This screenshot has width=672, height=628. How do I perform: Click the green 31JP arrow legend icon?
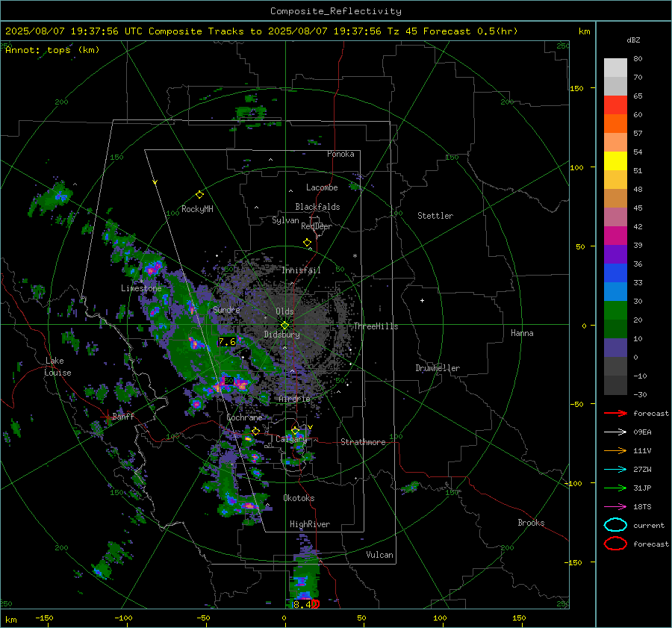tap(615, 488)
